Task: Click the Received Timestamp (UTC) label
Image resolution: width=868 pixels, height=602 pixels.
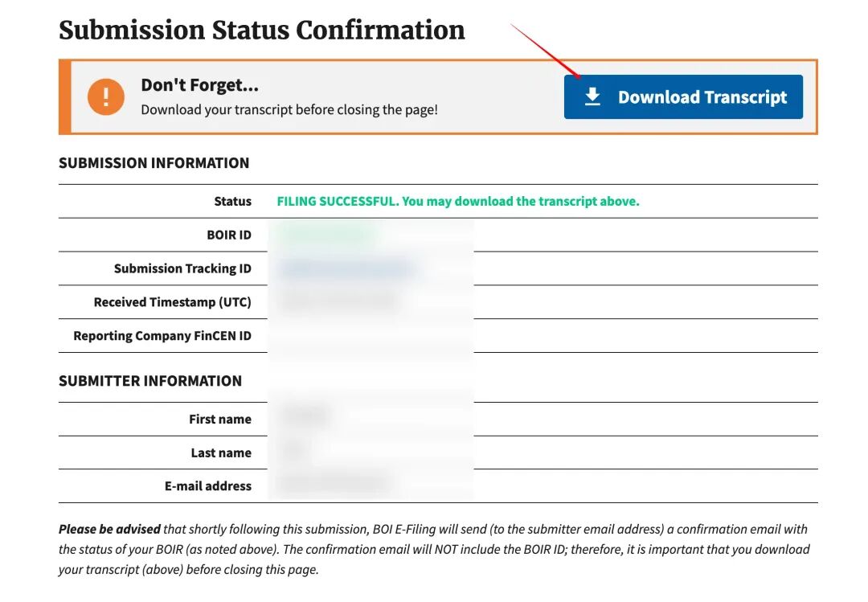Action: point(172,302)
